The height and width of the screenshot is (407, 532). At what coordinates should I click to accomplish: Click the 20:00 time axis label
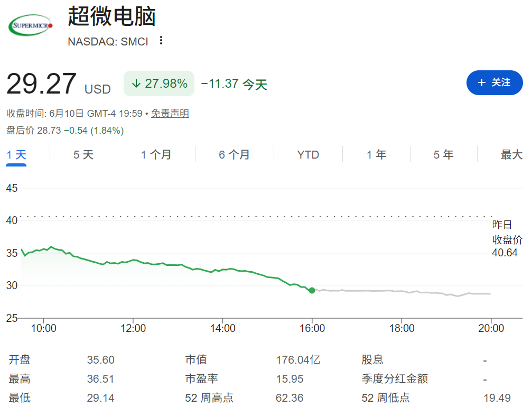pyautogui.click(x=491, y=328)
